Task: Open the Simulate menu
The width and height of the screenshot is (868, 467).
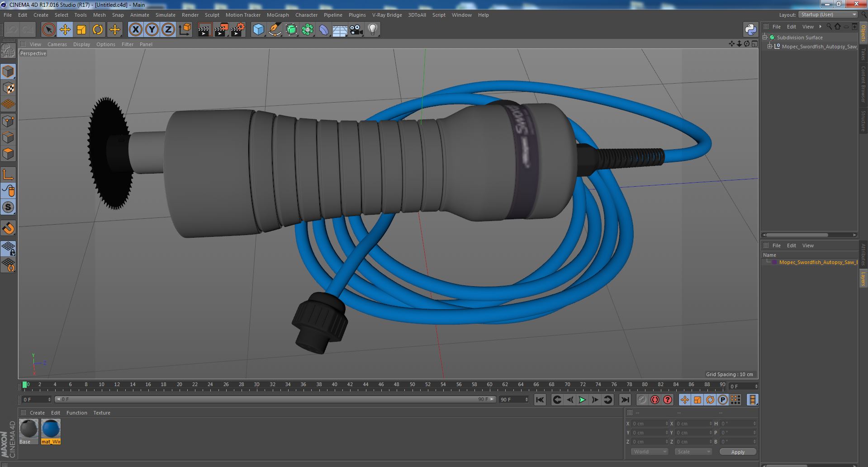Action: pyautogui.click(x=166, y=15)
